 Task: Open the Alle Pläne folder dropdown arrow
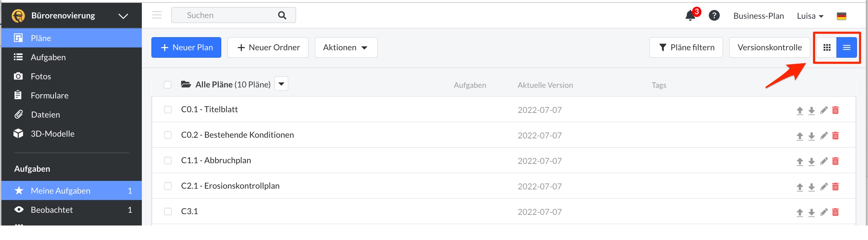[x=282, y=84]
